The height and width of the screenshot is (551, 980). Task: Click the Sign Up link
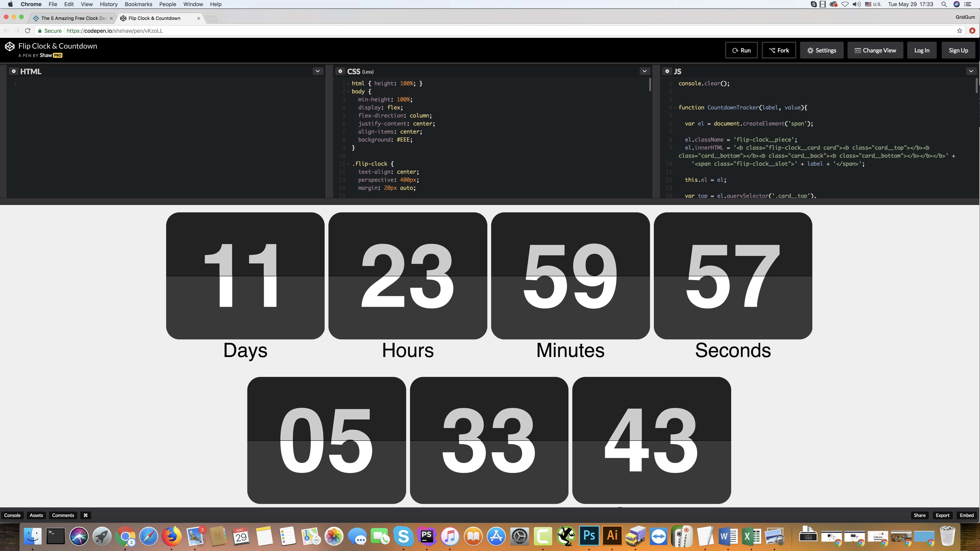958,50
